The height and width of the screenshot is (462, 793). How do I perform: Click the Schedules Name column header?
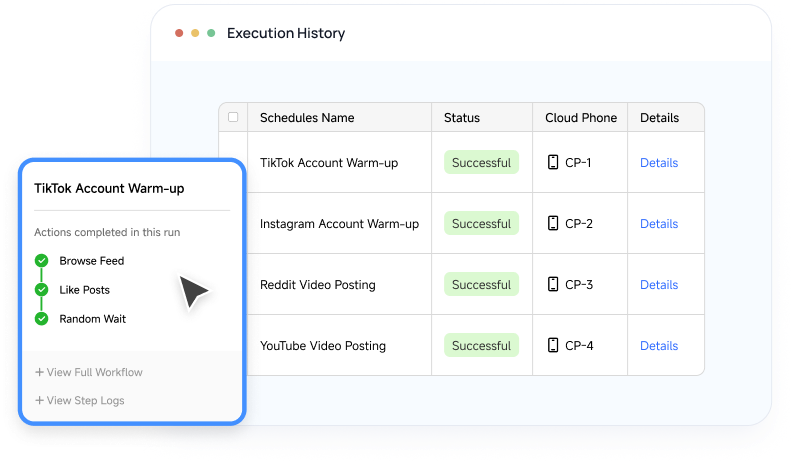pyautogui.click(x=307, y=118)
